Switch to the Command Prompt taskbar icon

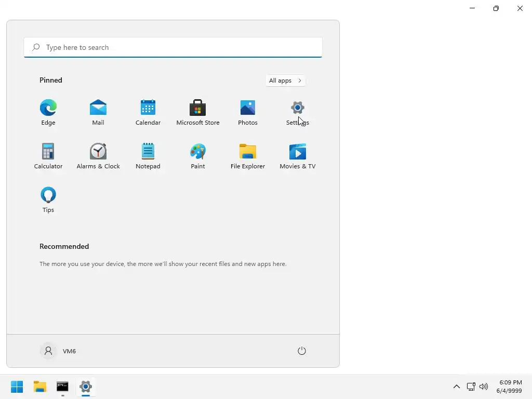click(x=62, y=387)
